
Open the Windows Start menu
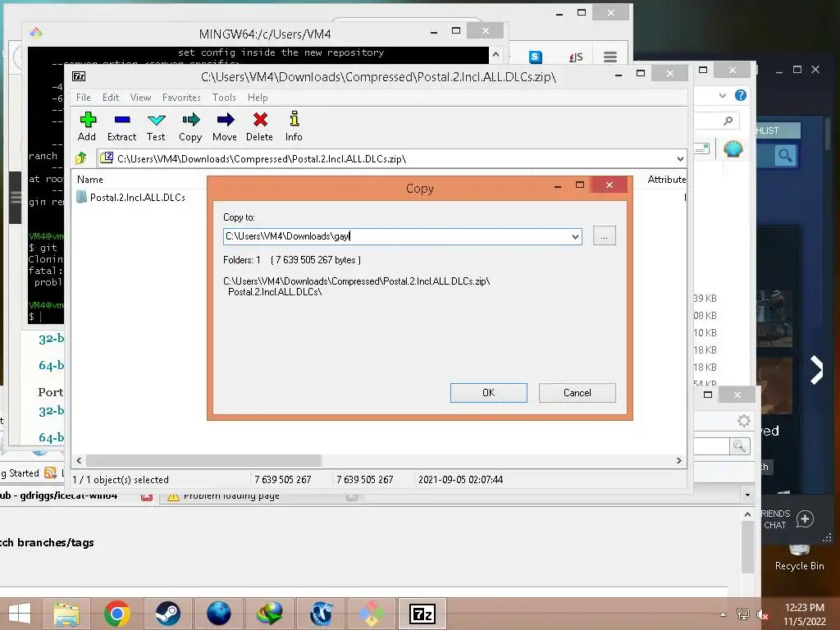[x=20, y=614]
